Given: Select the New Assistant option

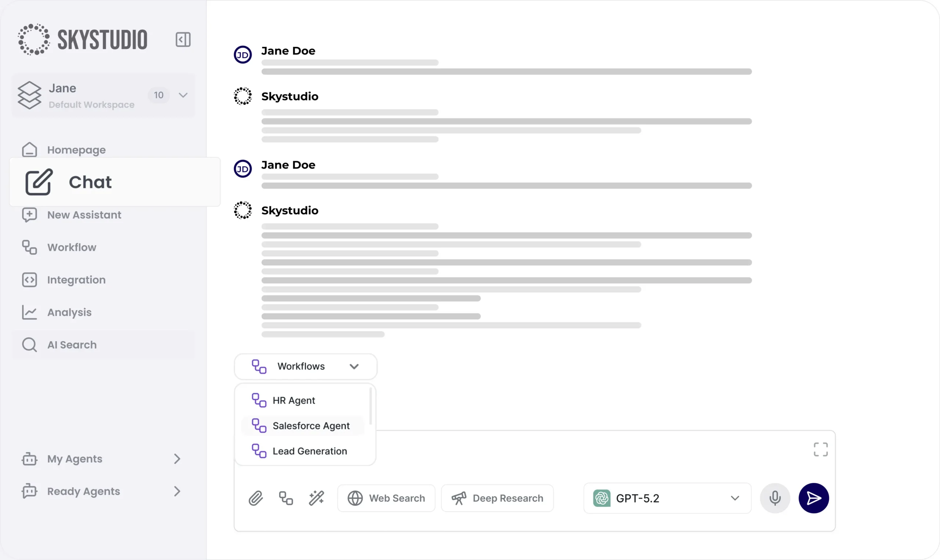Looking at the screenshot, I should point(84,215).
